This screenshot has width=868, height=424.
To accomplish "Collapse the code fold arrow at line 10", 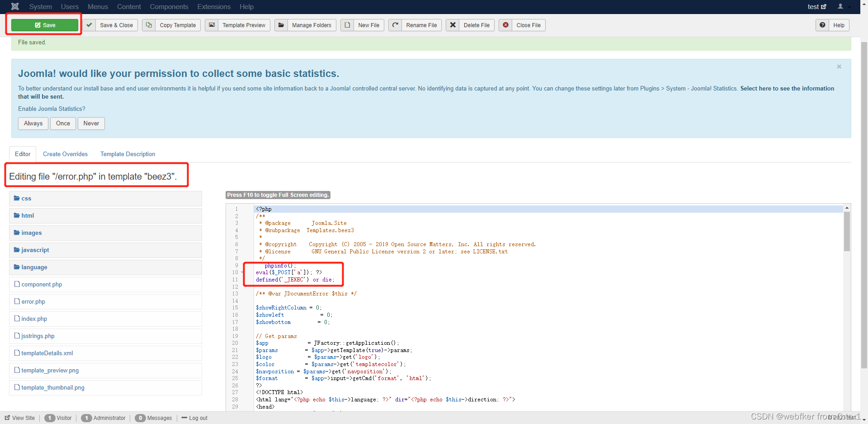I will (242, 272).
